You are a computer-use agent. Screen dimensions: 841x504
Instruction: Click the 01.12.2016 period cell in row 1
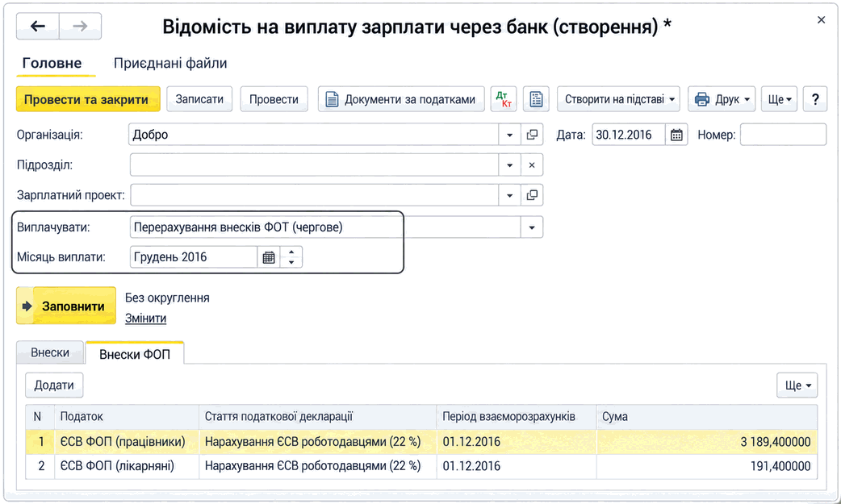517,442
